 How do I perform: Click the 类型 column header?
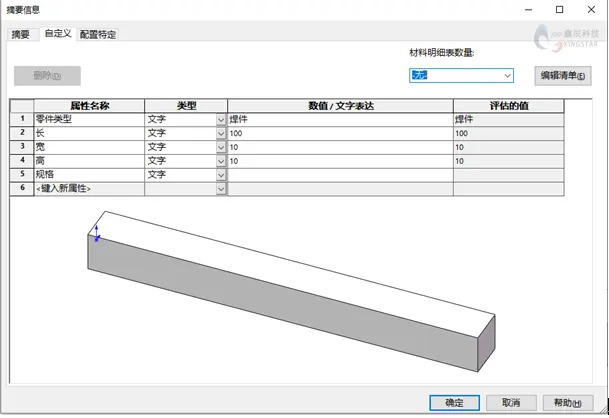click(x=186, y=106)
